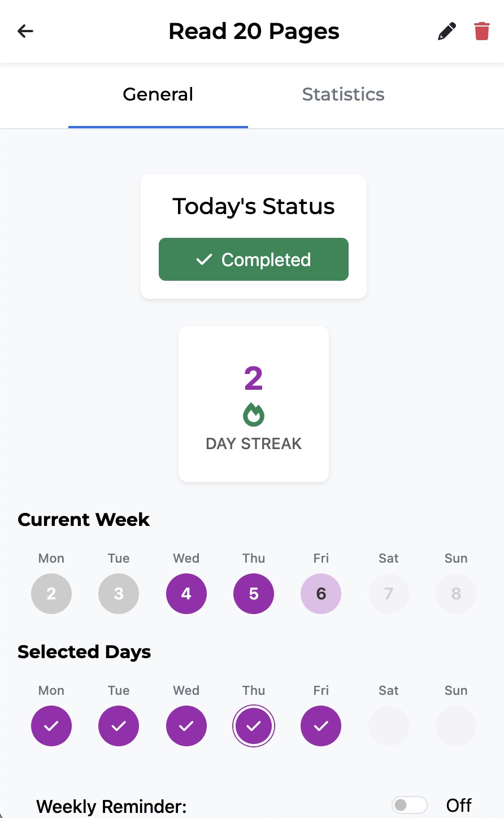Click the back arrow icon
Viewport: 504px width, 818px height.
click(25, 31)
